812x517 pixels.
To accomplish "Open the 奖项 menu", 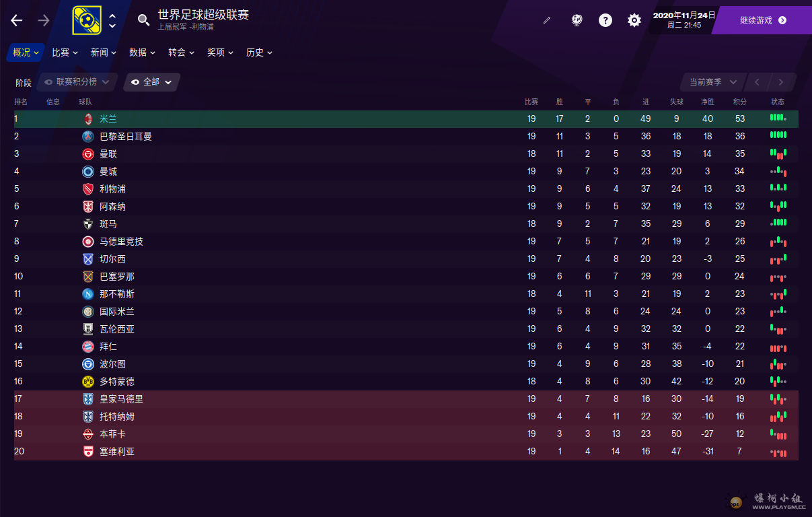I will (220, 53).
